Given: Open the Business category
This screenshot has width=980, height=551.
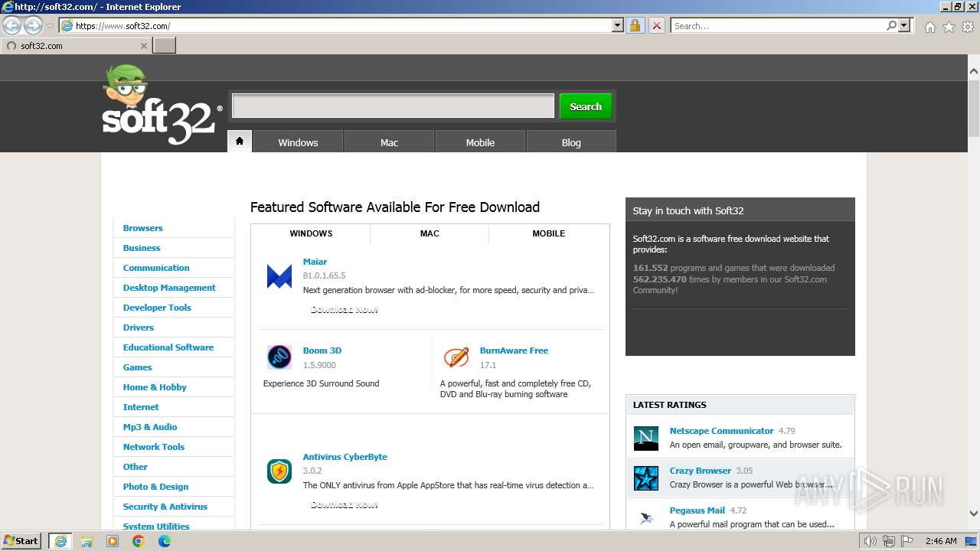Looking at the screenshot, I should pyautogui.click(x=142, y=248).
